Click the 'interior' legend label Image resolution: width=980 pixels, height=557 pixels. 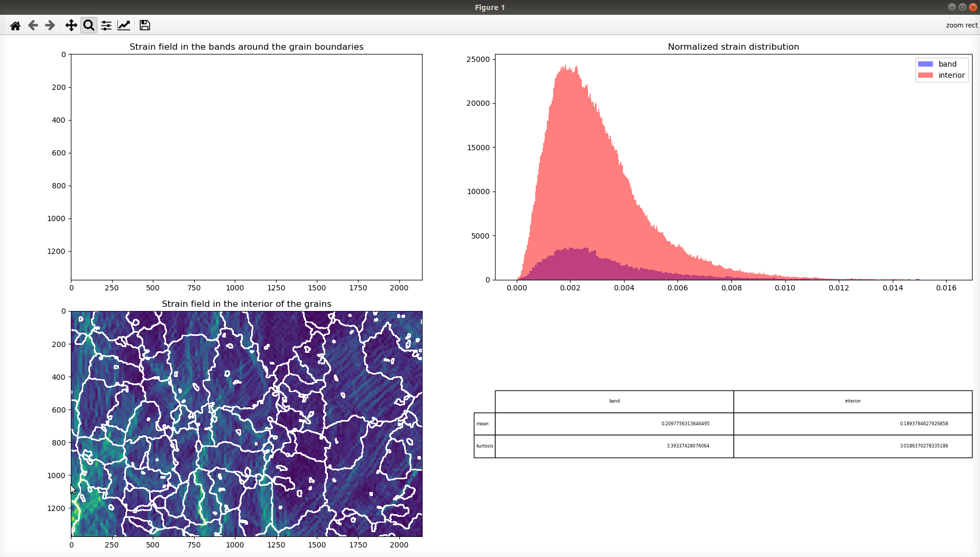951,75
